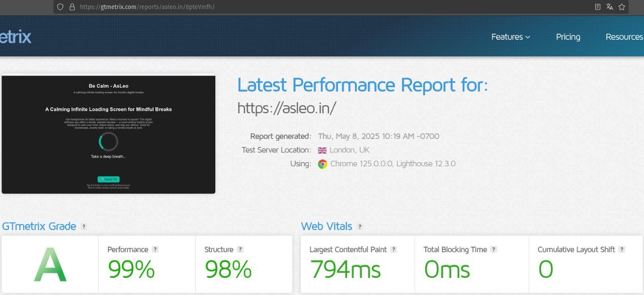Image resolution: width=644 pixels, height=295 pixels.
Task: Click the Latest Performance Report for heading
Action: 363,85
